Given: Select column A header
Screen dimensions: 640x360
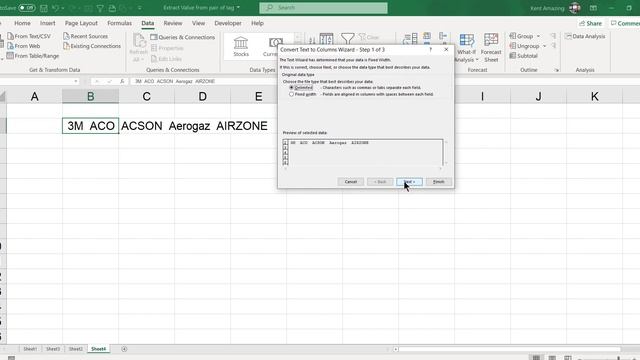Looking at the screenshot, I should 34,96.
